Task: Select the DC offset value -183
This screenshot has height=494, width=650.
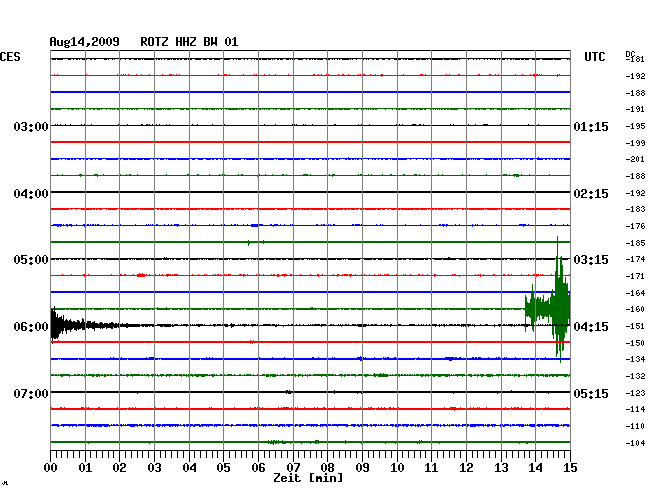Action: coord(635,209)
